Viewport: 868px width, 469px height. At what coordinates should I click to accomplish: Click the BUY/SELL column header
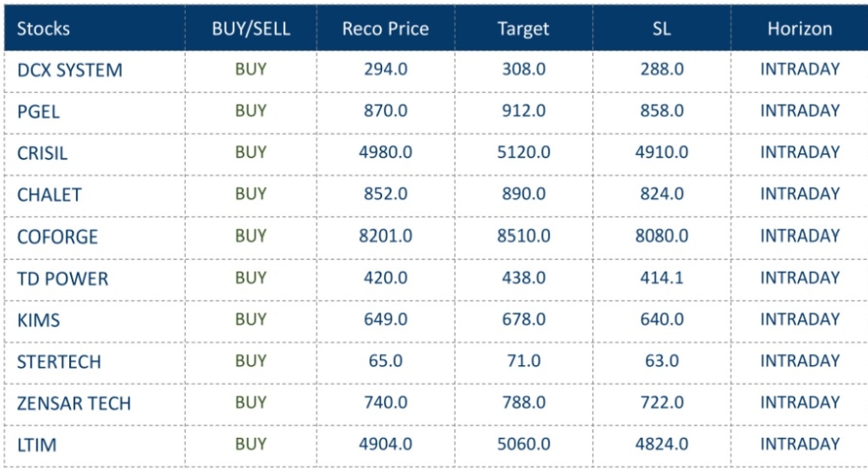point(251,29)
